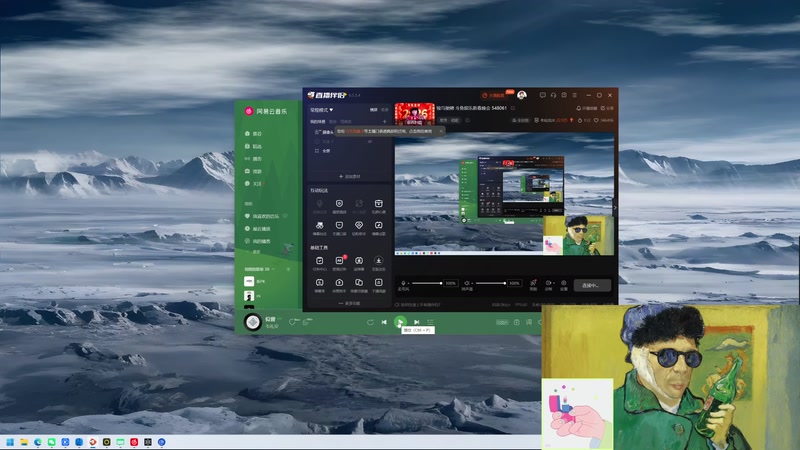Open the user avatar in streaming companion
800x450 pixels.
pyautogui.click(x=521, y=95)
